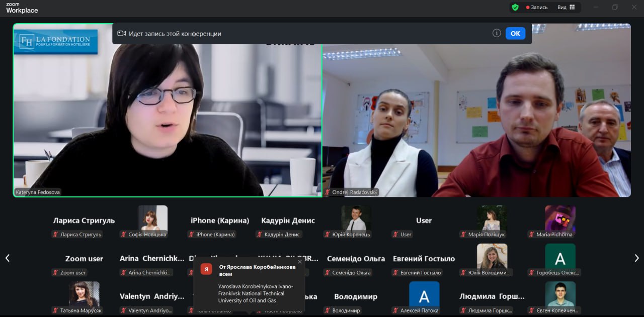Open the Вид view menu
Viewport: 644px width, 317px height.
coord(566,8)
